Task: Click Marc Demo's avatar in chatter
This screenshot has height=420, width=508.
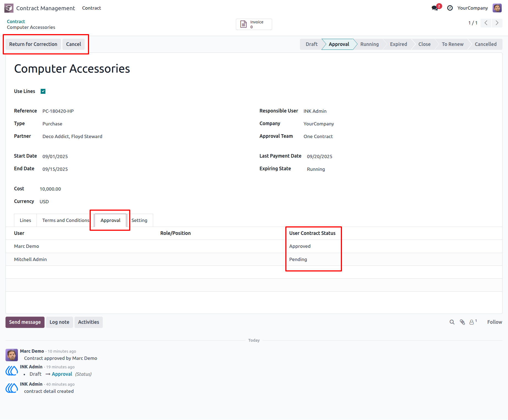Action: click(12, 355)
